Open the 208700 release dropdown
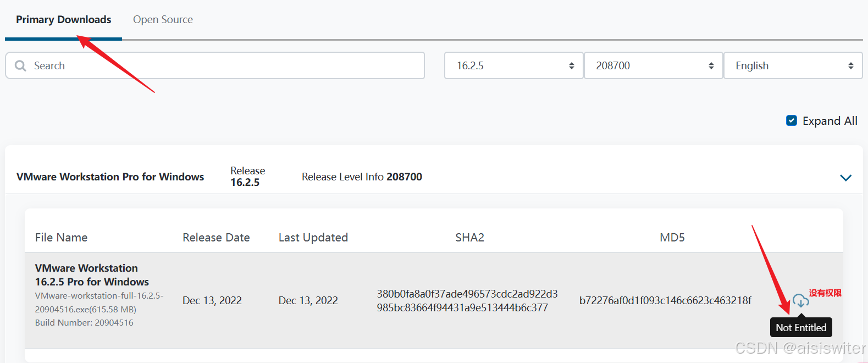This screenshot has width=868, height=363. (653, 65)
